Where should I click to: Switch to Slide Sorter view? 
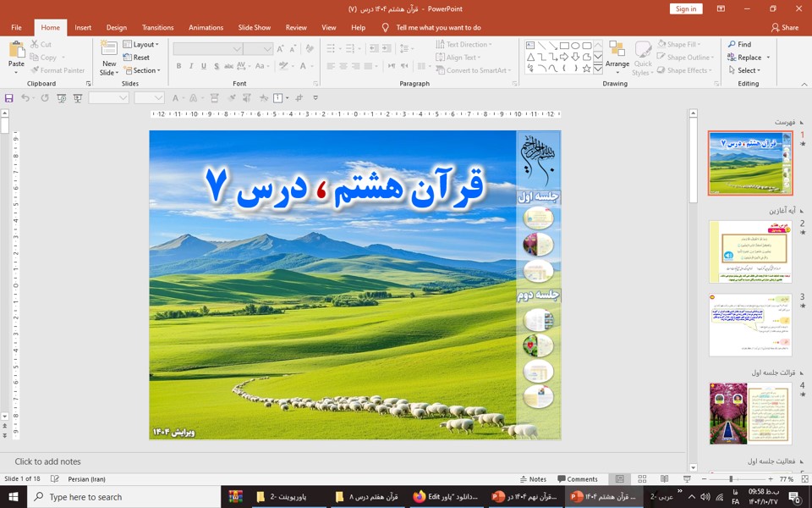click(642, 479)
